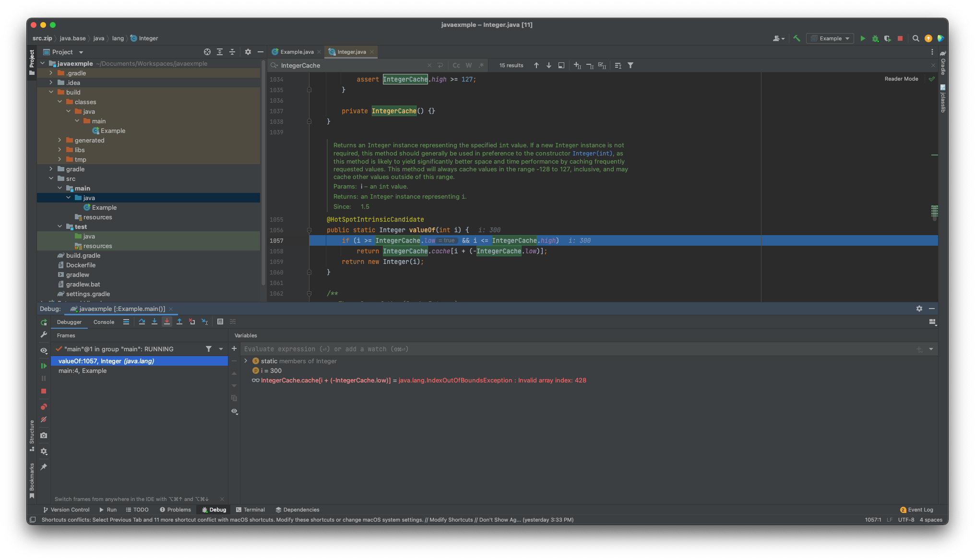The image size is (975, 560).
Task: Go to next search occurrence down arrow
Action: click(549, 65)
